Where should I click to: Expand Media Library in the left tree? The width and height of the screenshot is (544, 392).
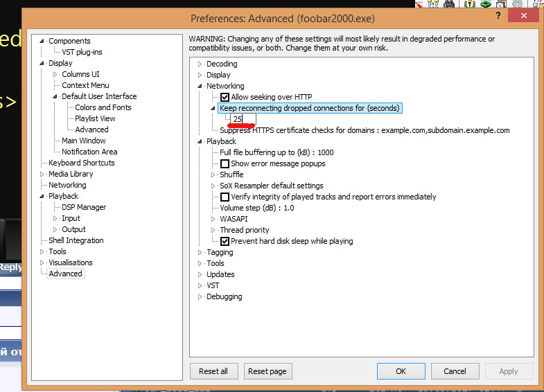tap(42, 174)
